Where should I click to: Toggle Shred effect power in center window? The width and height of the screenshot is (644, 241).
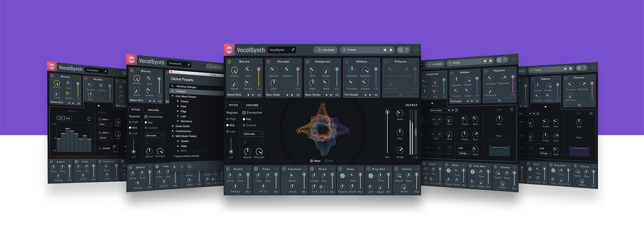coord(312,169)
